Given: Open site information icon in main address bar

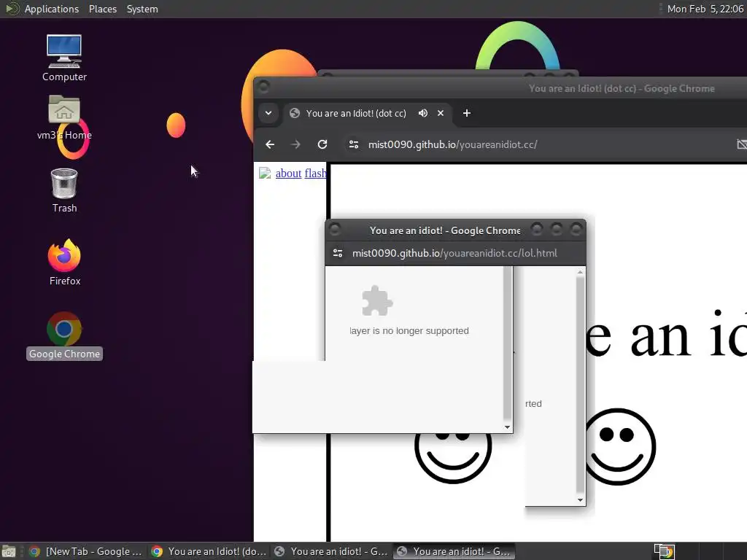Looking at the screenshot, I should click(x=354, y=144).
